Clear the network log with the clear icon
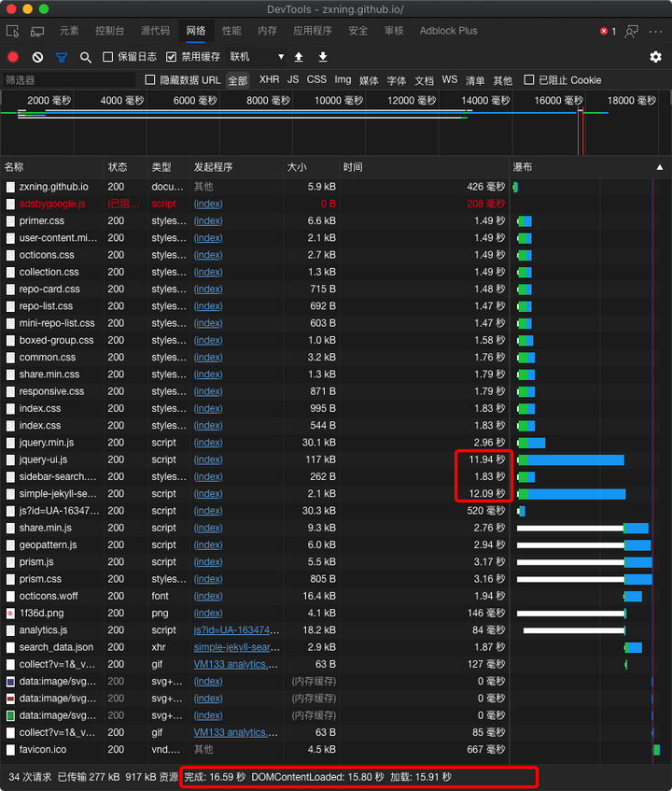The height and width of the screenshot is (791, 672). (38, 57)
